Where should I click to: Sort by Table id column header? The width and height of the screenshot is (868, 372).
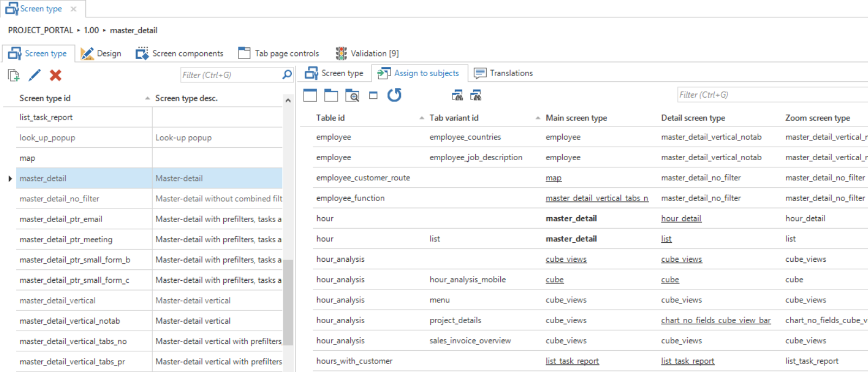330,118
